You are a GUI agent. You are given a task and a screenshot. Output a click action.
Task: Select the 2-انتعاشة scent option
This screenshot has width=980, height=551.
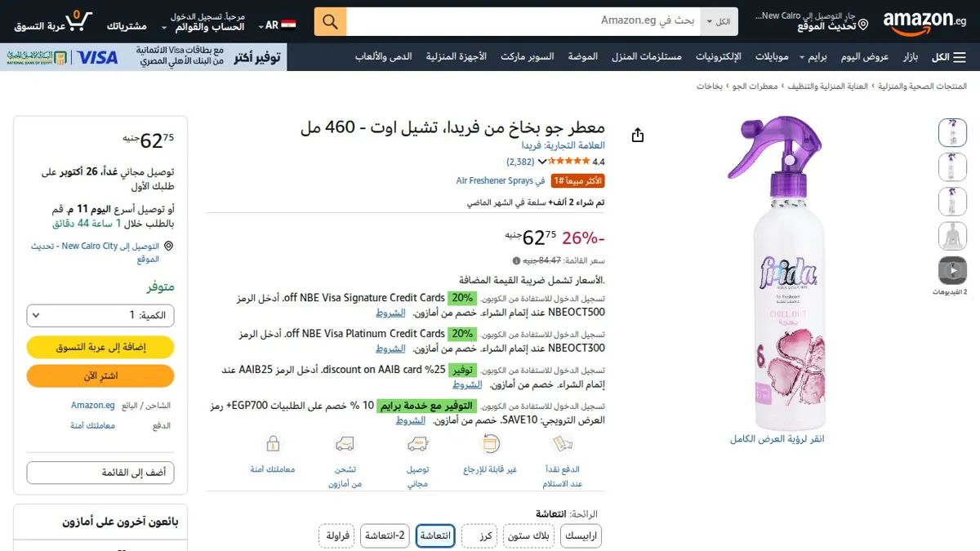point(385,536)
